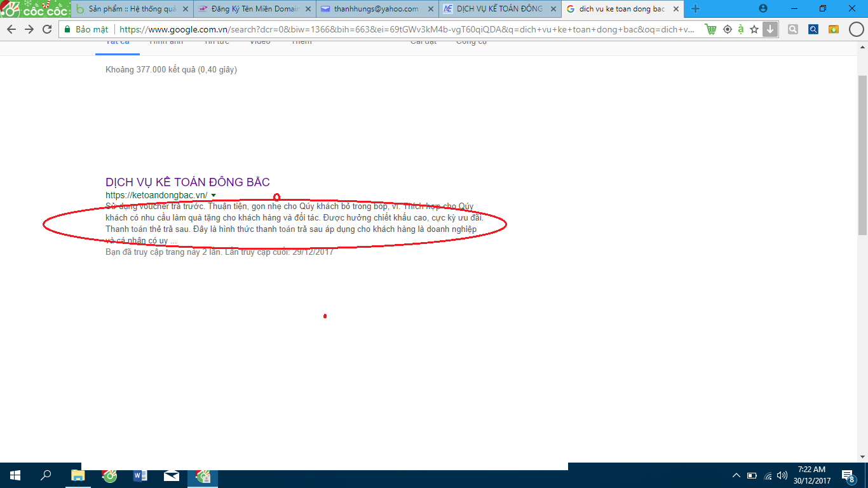
Task: Open a new browser tab
Action: (695, 9)
